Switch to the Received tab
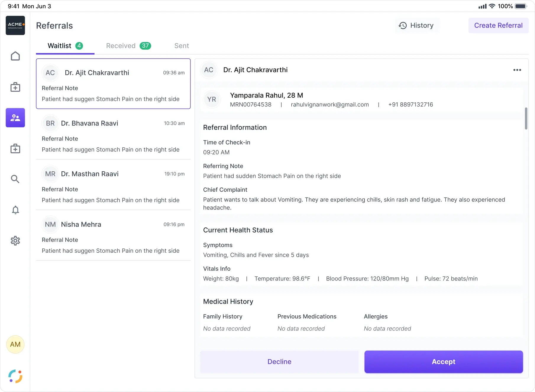 [128, 46]
